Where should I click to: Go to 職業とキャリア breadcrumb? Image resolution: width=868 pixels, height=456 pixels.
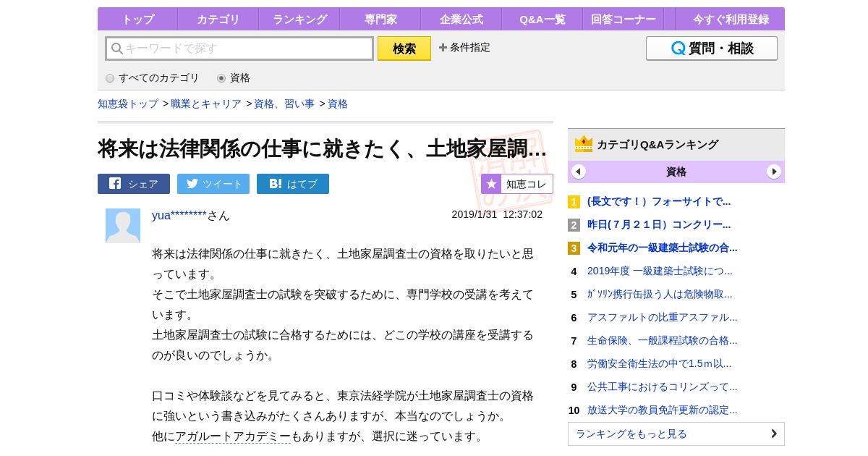[206, 104]
